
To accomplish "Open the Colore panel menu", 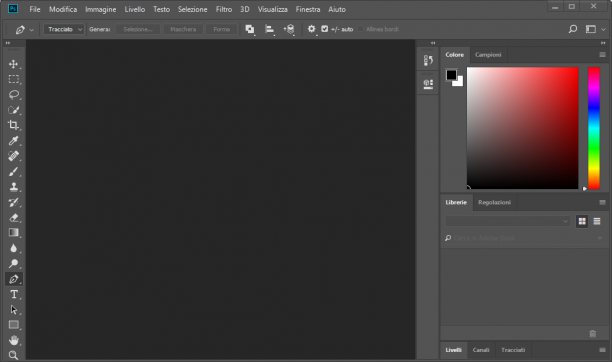I will pyautogui.click(x=602, y=55).
